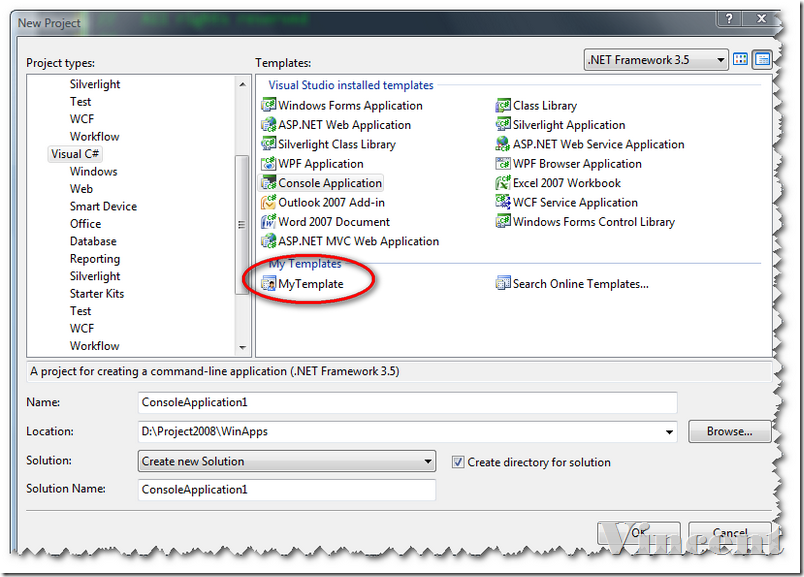Open the Location path dropdown arrow
The height and width of the screenshot is (577, 804).
click(669, 432)
